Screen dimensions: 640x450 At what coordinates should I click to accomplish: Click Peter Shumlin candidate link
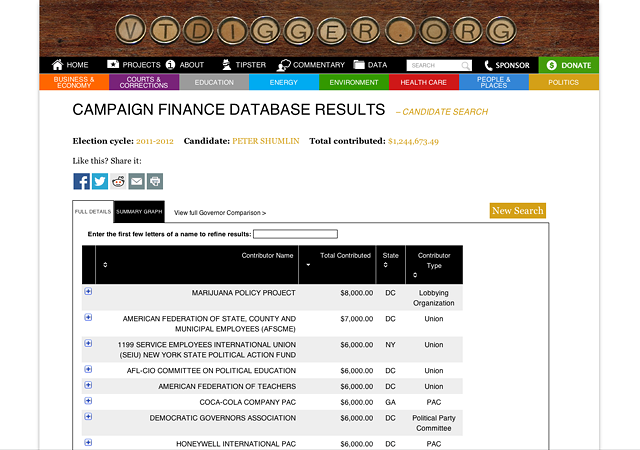266,141
